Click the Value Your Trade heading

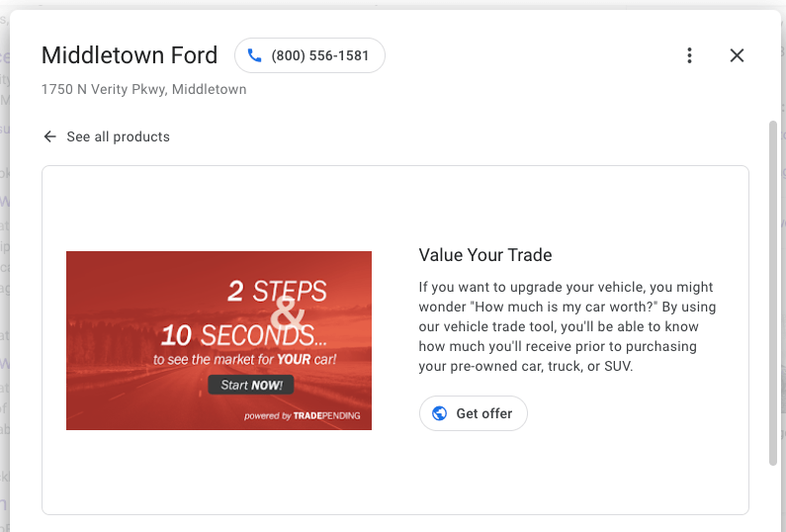point(485,255)
